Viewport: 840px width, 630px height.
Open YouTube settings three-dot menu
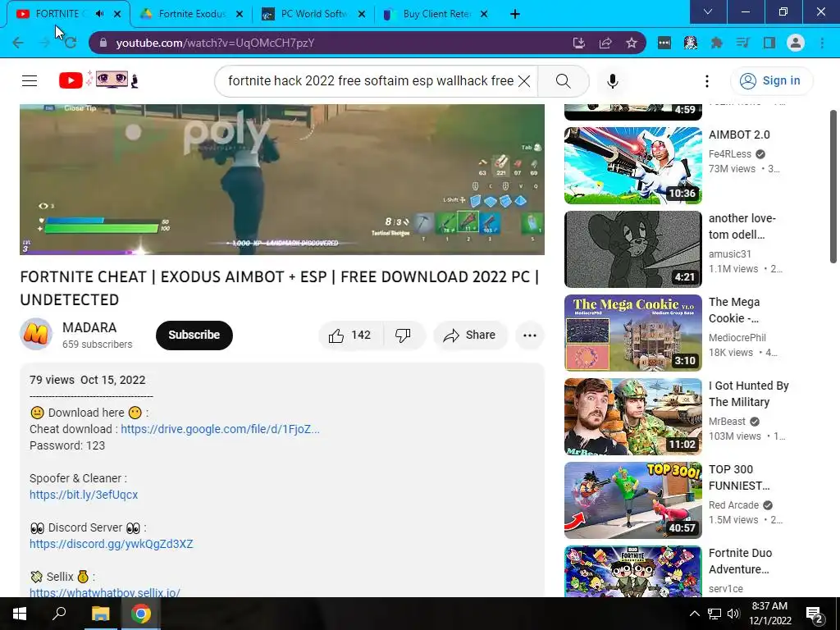coord(706,81)
